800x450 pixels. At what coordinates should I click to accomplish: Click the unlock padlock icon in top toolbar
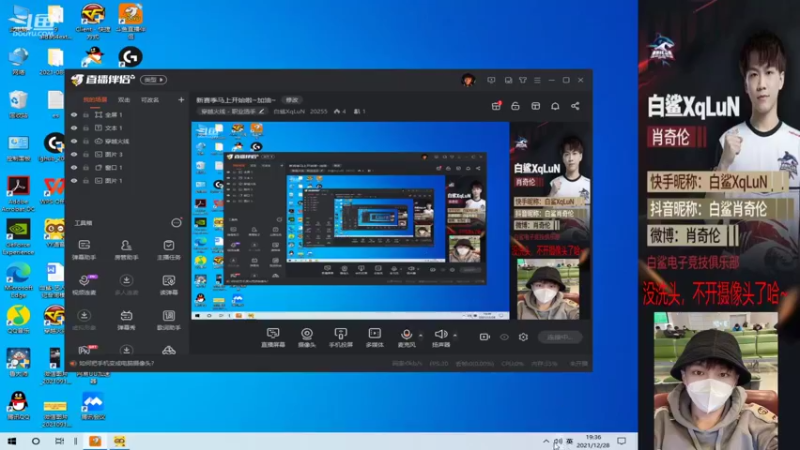[515, 106]
